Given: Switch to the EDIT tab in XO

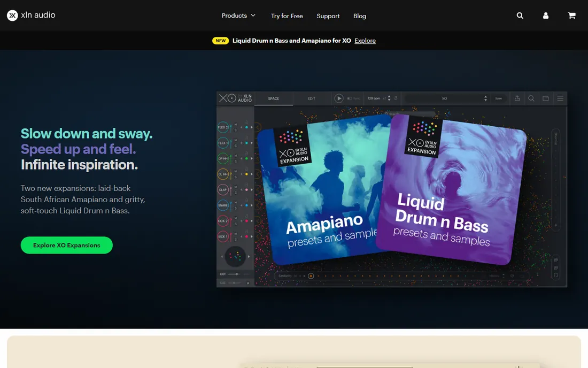Looking at the screenshot, I should [x=312, y=98].
